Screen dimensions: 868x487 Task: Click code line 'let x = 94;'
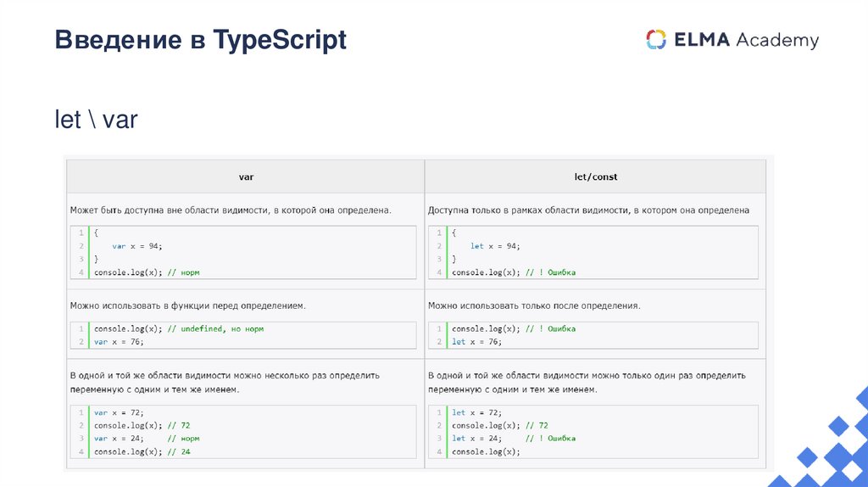495,246
